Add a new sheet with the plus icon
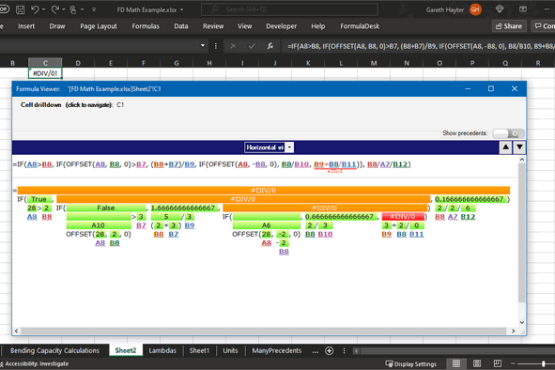555x370 pixels. point(329,351)
